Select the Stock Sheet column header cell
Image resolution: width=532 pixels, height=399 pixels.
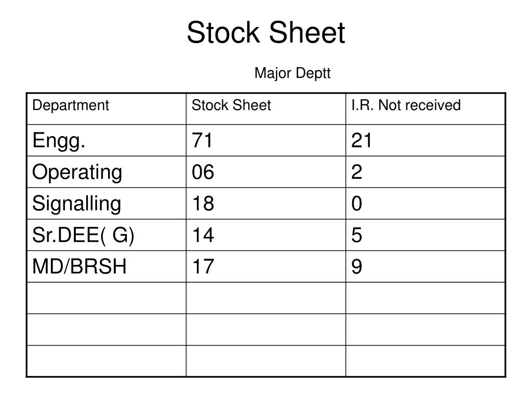coord(266,109)
